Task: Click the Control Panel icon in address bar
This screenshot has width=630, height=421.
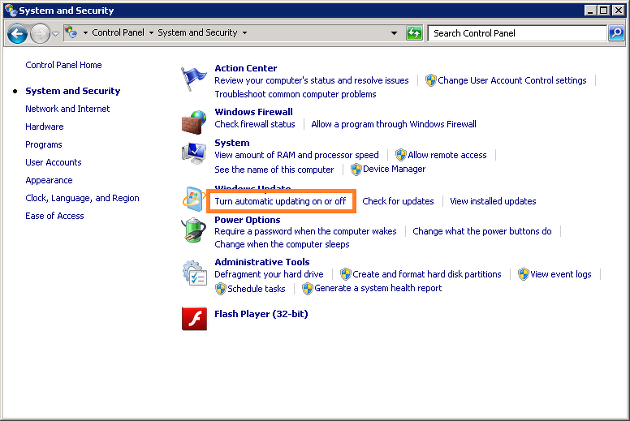Action: [71, 32]
